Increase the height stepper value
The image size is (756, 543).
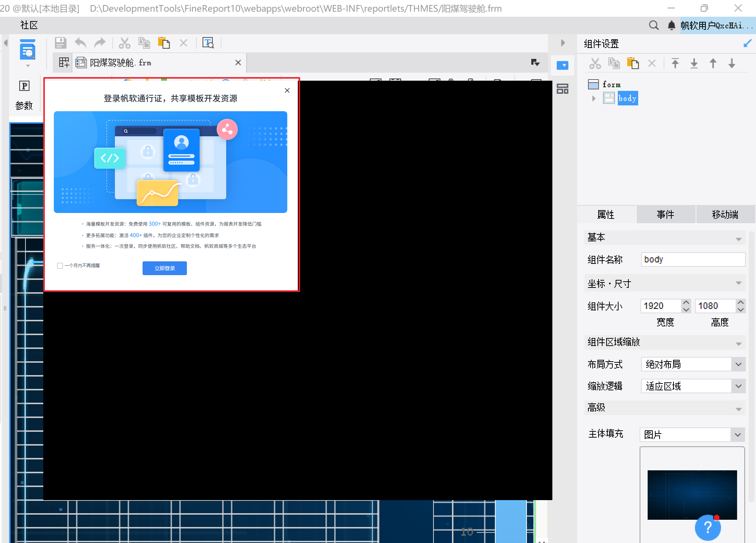[x=741, y=302]
